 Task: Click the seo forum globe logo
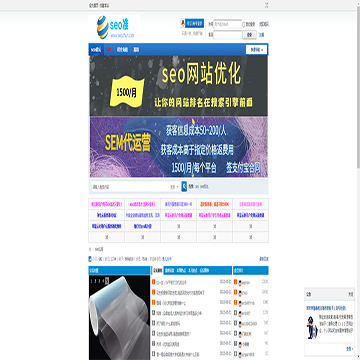114,27
